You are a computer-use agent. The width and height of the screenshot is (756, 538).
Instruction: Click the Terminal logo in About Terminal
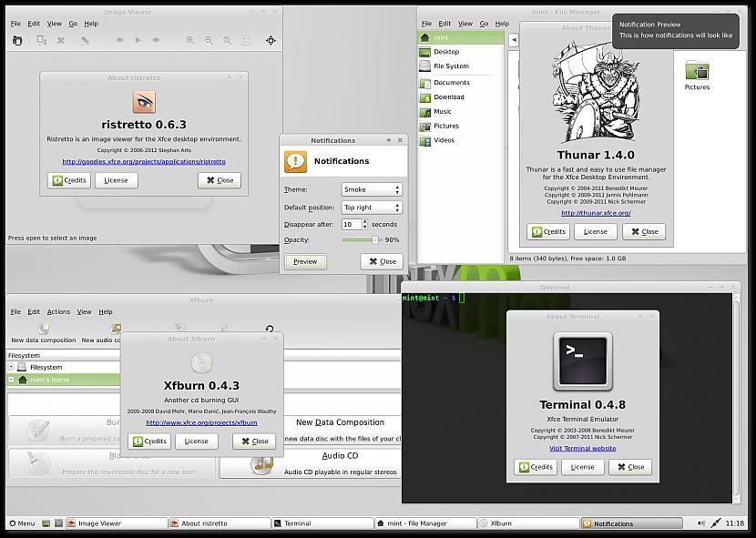pyautogui.click(x=582, y=361)
